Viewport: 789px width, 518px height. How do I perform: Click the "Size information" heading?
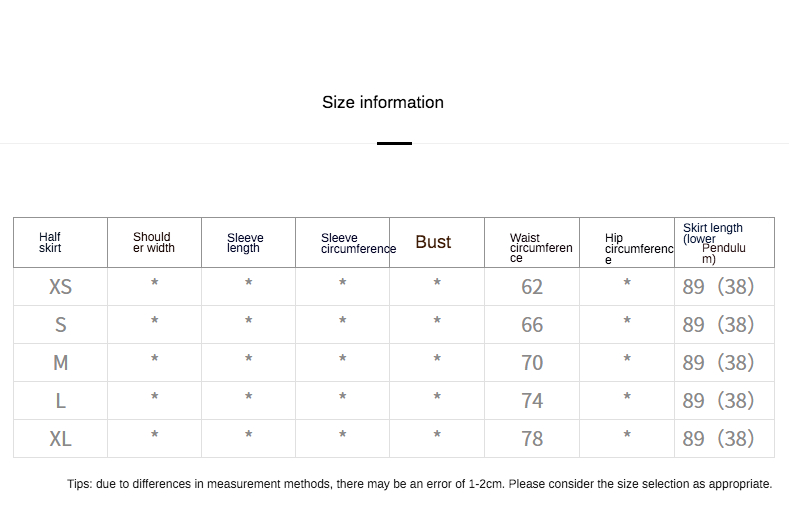(383, 102)
